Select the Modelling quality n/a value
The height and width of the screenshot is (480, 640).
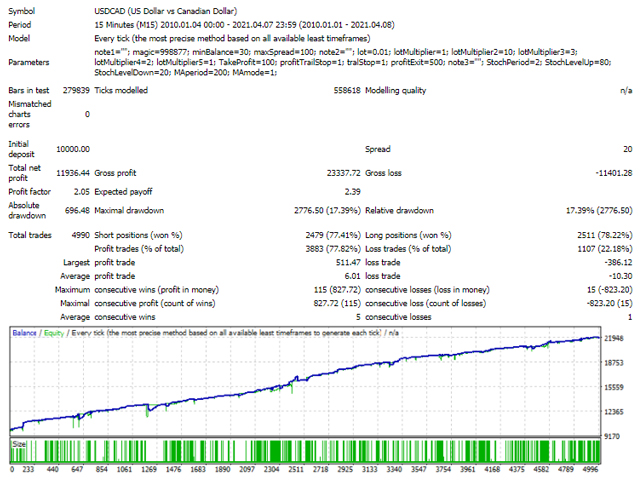click(623, 90)
